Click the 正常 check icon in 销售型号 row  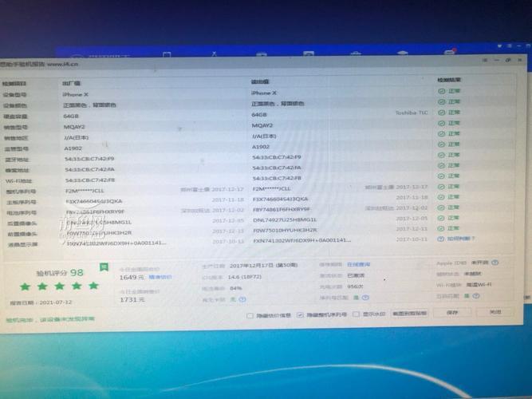(x=441, y=123)
